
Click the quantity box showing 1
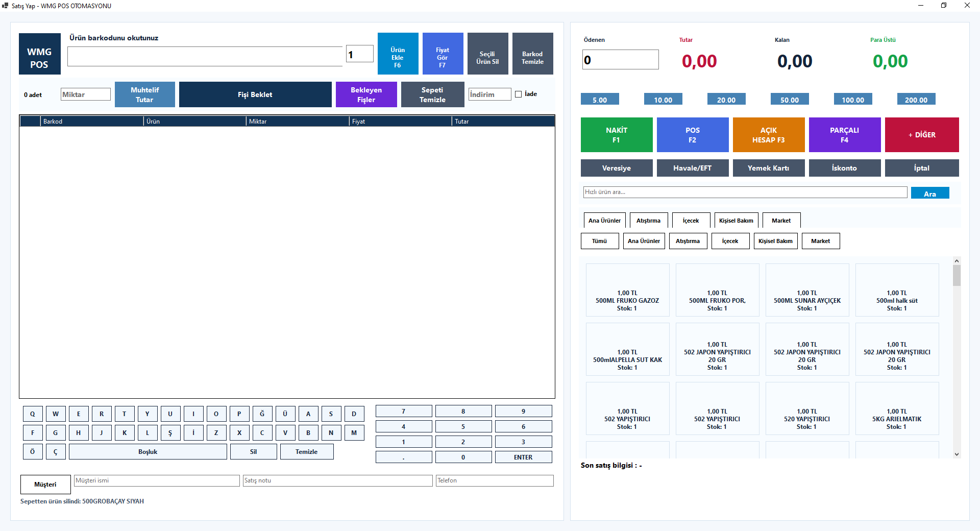359,54
